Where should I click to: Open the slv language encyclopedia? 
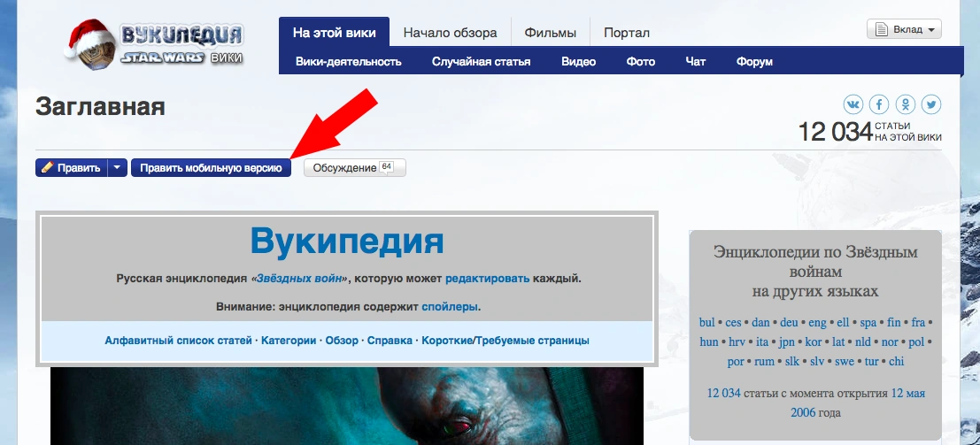[816, 361]
